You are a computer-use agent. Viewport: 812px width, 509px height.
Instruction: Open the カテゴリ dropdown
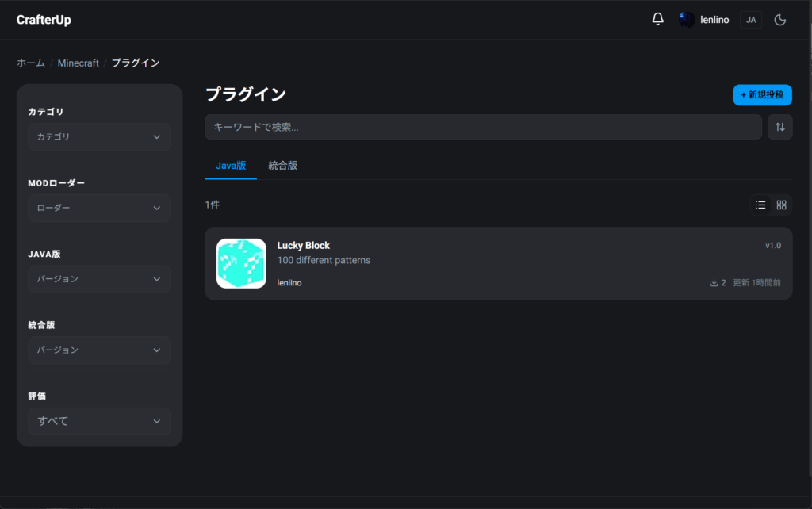tap(99, 136)
